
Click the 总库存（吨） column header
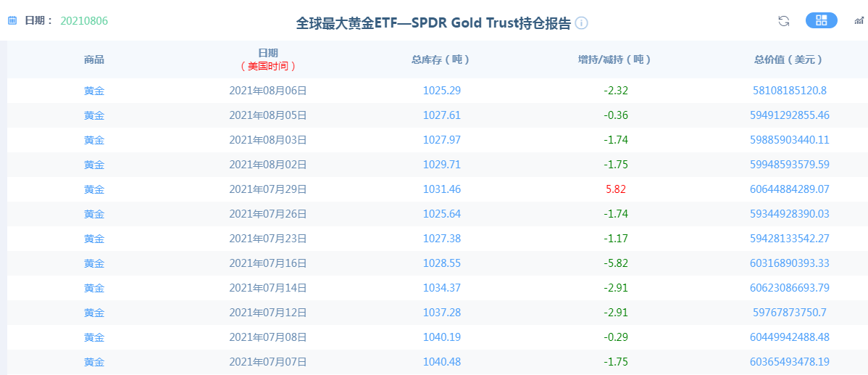442,59
